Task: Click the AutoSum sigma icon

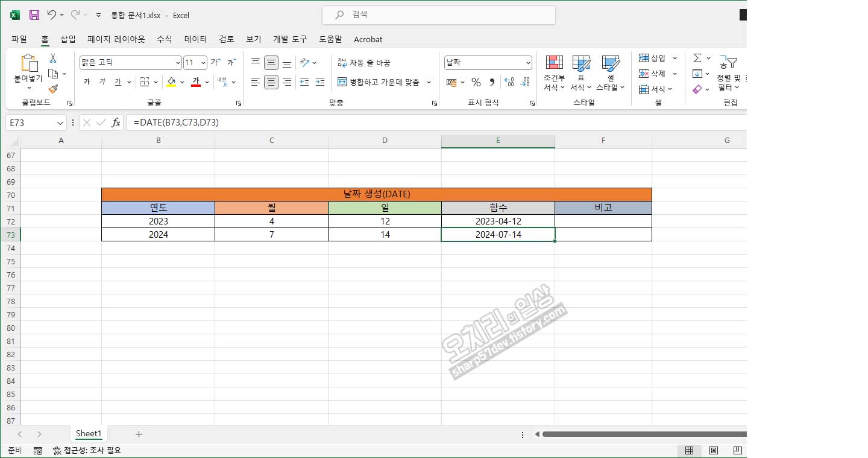Action: (697, 58)
